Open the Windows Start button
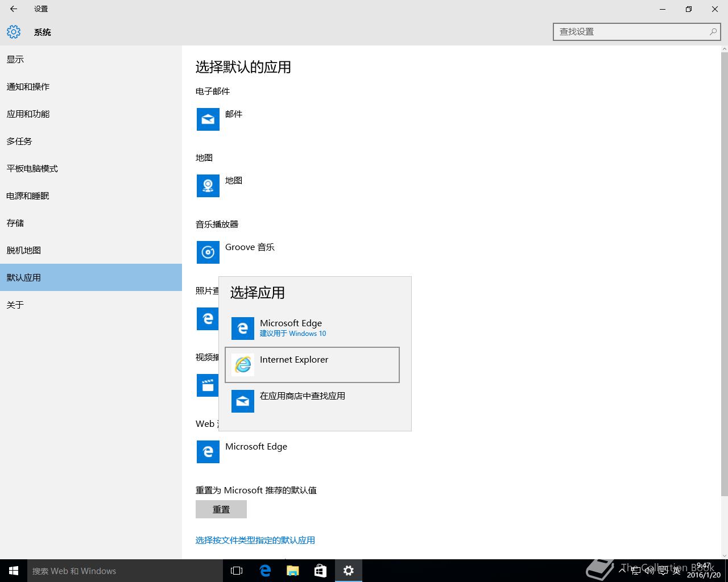Screen dimensions: 728x582 14,571
